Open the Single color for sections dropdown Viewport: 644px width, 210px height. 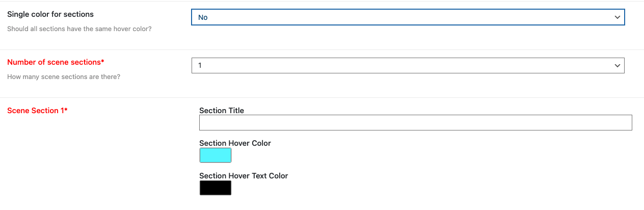(x=408, y=17)
